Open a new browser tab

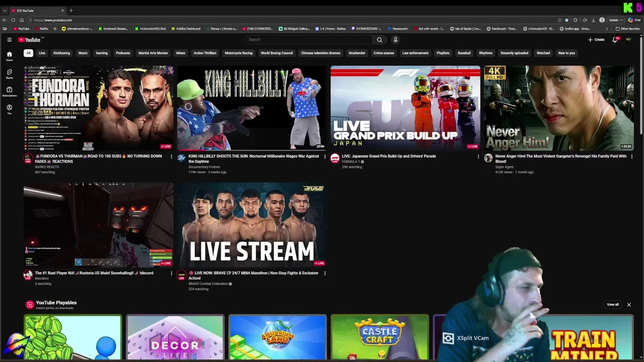tap(71, 11)
